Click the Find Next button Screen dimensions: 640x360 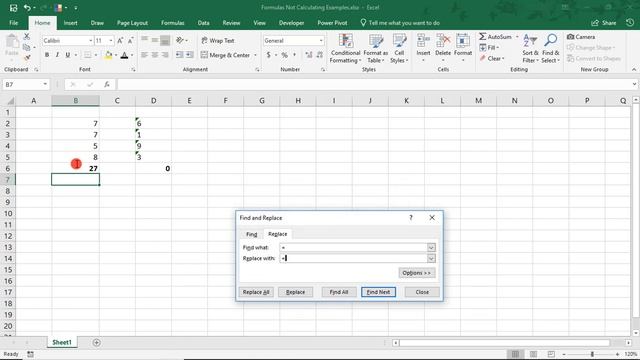378,292
